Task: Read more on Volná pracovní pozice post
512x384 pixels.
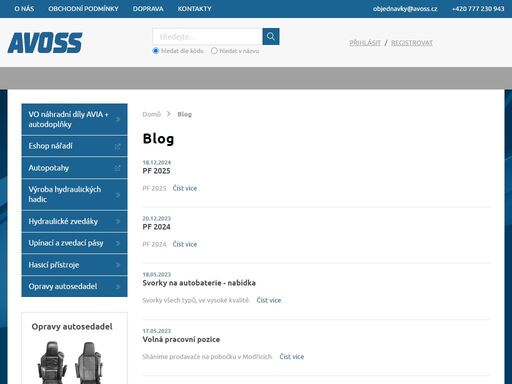Action: click(292, 356)
